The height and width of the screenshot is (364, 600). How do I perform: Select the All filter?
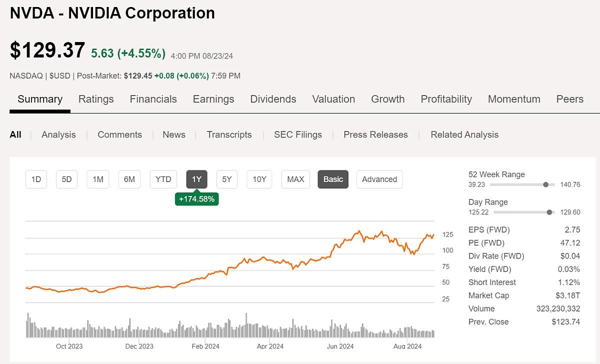[15, 134]
